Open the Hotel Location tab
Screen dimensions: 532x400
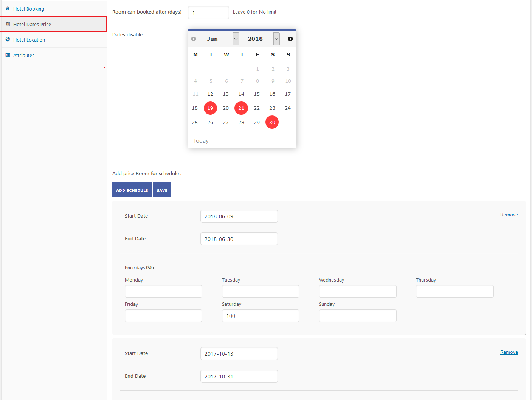click(x=54, y=40)
